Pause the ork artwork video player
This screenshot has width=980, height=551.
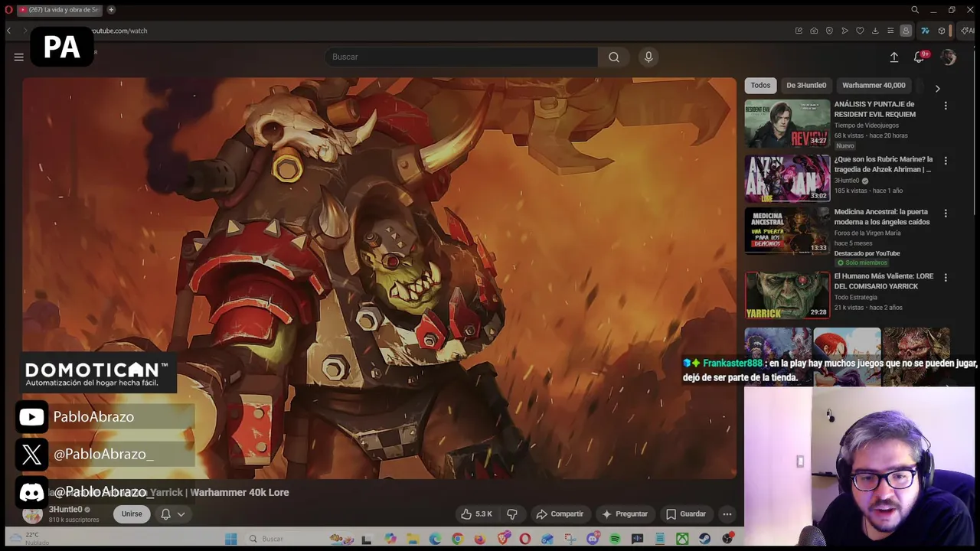click(379, 278)
